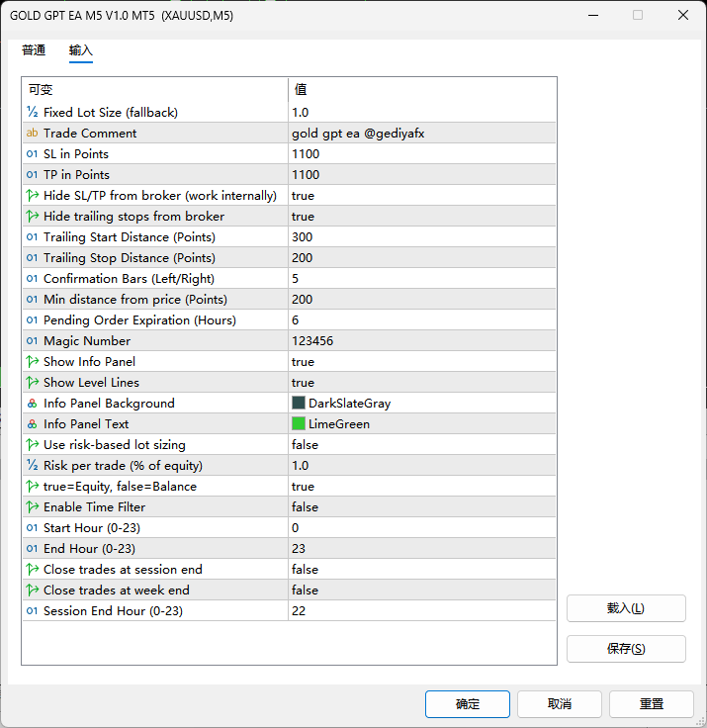Image resolution: width=707 pixels, height=728 pixels.
Task: Click the bool arrow icon beside Hide SL/TP from broker
Action: coord(32,195)
